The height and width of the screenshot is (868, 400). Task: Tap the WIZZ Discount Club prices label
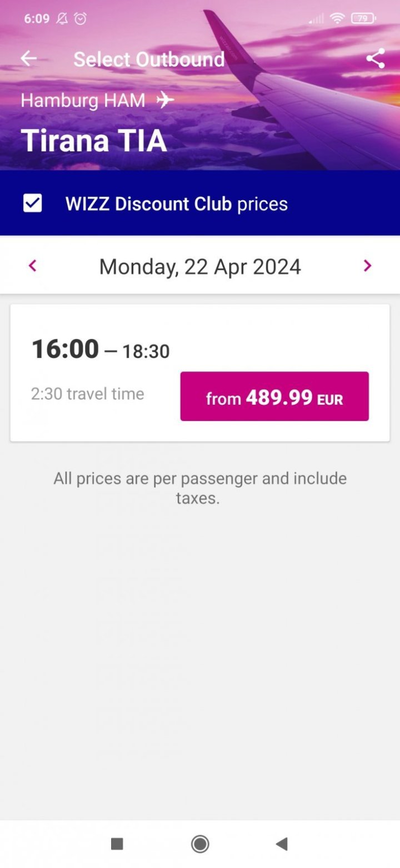click(177, 204)
